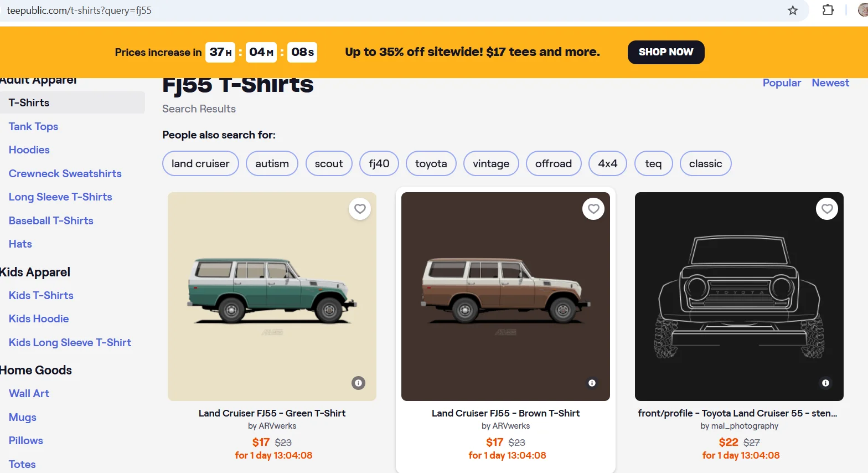Open Kids Long Sleeve T-Shirt category
Image resolution: width=868 pixels, height=473 pixels.
[x=70, y=342]
